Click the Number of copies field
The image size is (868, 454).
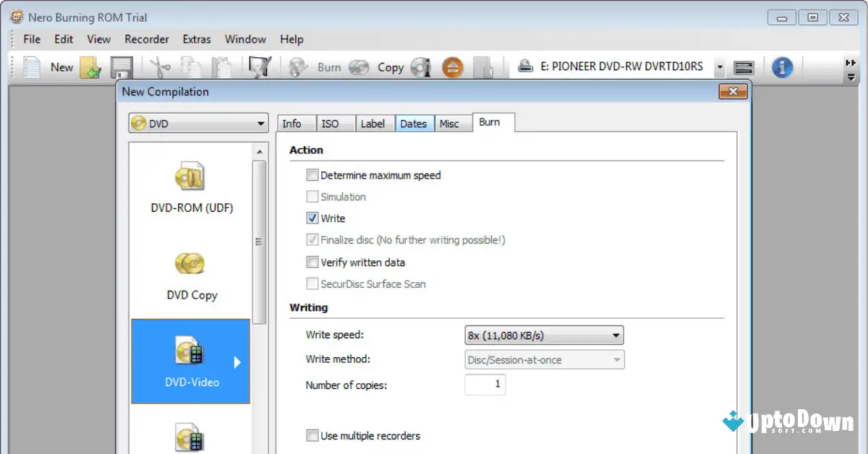(x=485, y=385)
